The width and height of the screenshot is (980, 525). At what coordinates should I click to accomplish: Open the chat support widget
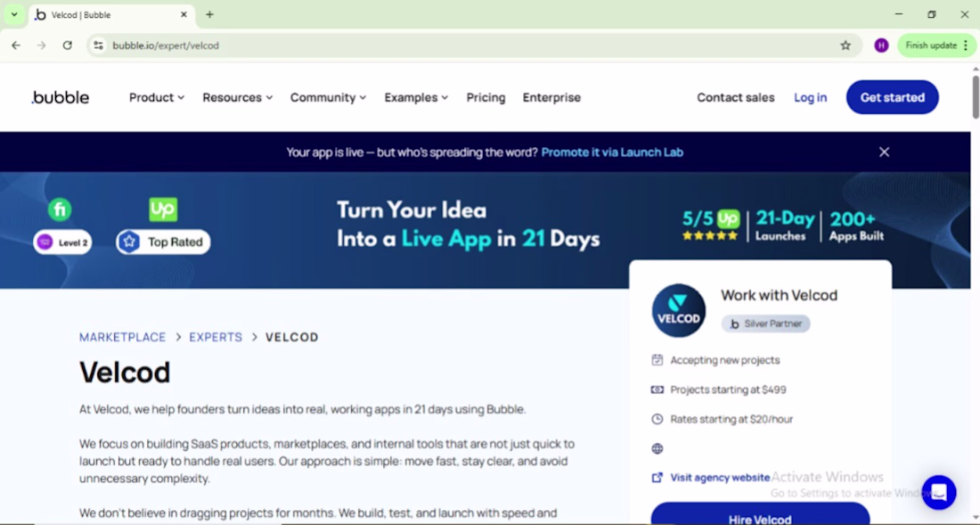click(x=939, y=493)
